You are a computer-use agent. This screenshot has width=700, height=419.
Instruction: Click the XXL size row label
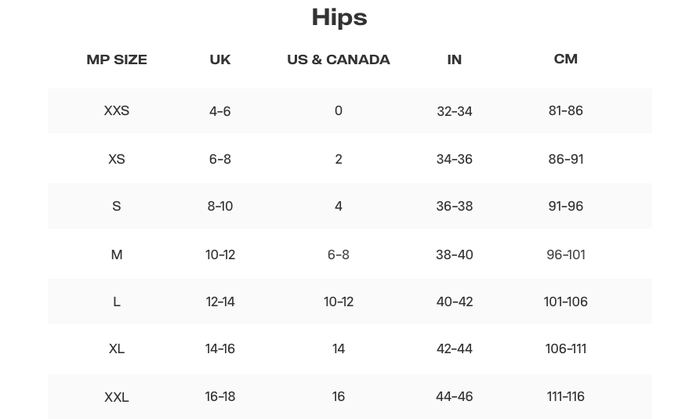click(x=116, y=397)
